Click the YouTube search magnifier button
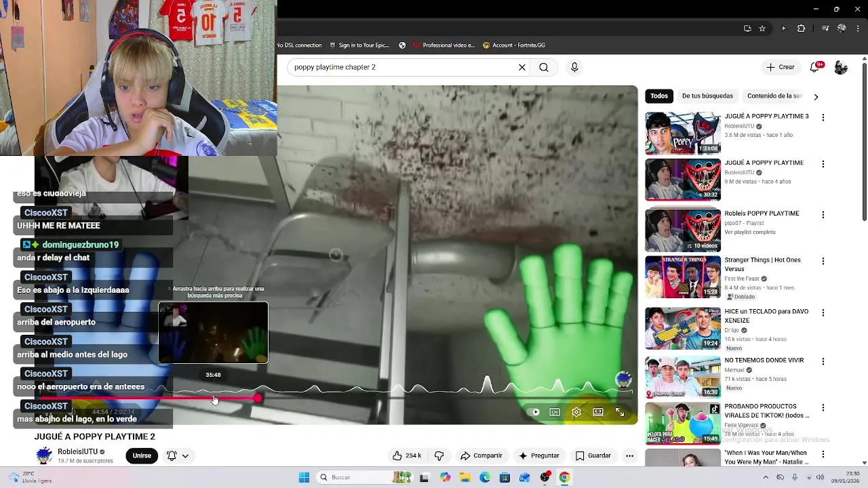This screenshot has height=488, width=868. pos(544,67)
